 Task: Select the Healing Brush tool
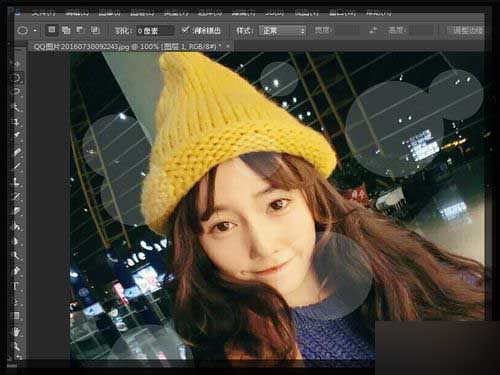click(x=16, y=152)
